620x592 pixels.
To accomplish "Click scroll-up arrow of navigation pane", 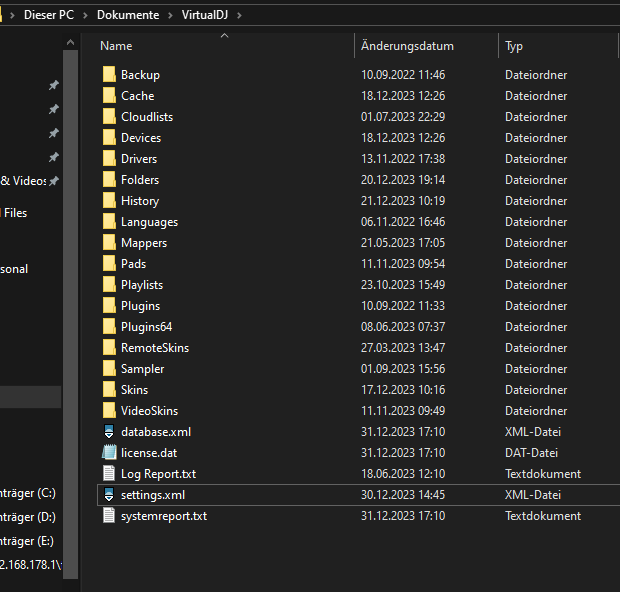I will point(70,42).
